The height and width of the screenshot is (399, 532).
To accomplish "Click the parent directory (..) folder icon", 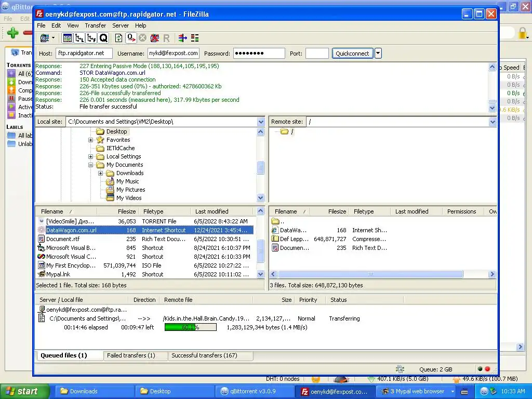I will pos(275,221).
